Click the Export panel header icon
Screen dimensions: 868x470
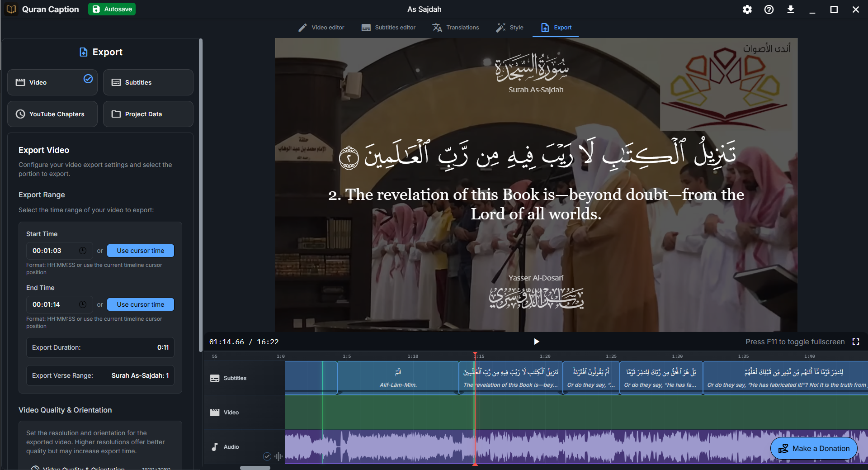tap(83, 52)
